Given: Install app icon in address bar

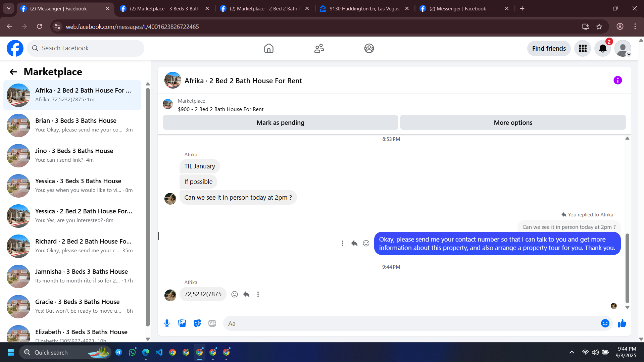Looking at the screenshot, I should (x=586, y=27).
